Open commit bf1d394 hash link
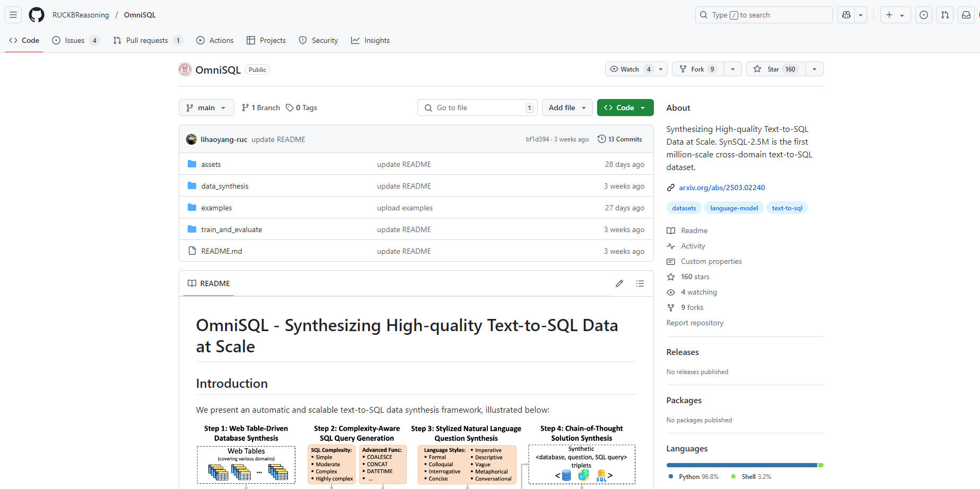The height and width of the screenshot is (489, 980). tap(537, 139)
